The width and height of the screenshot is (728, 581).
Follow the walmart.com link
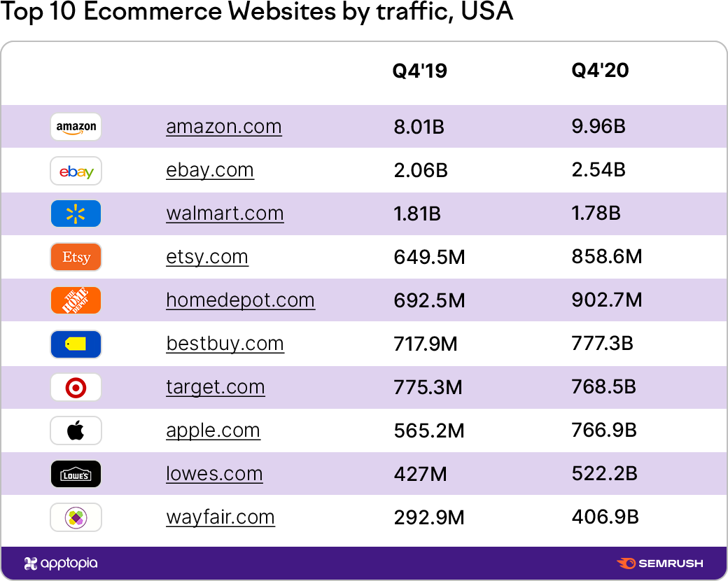[x=225, y=213]
